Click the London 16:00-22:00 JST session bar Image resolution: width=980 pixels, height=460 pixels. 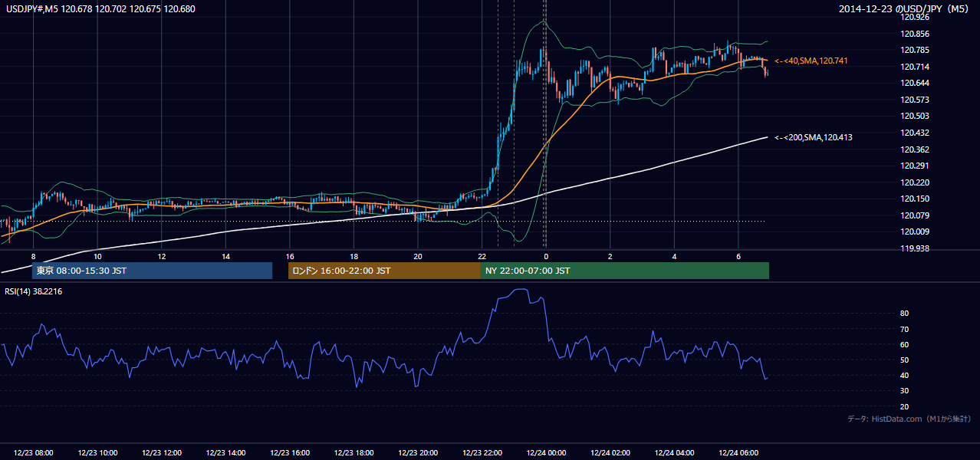coord(384,271)
